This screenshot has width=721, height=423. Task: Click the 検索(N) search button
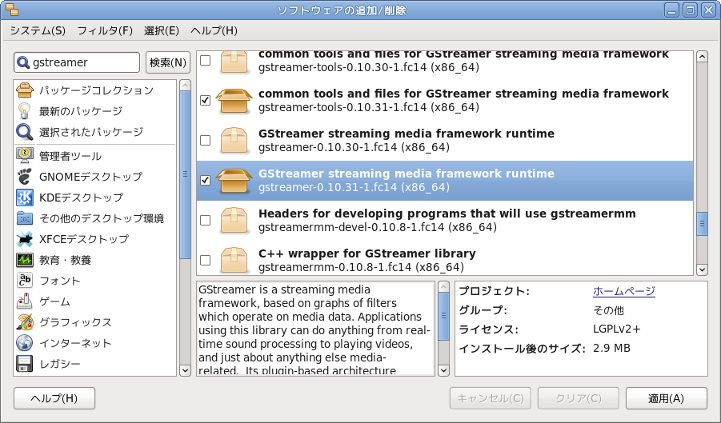click(x=168, y=62)
